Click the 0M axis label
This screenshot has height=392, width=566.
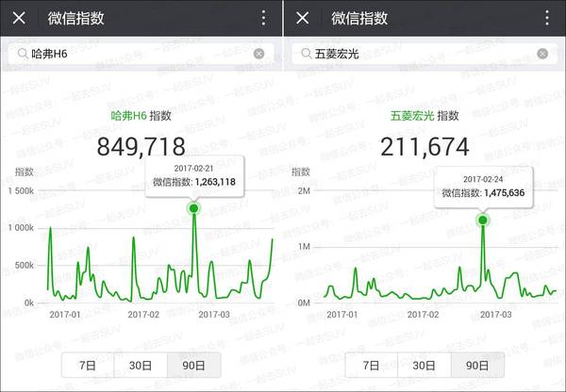[x=304, y=302]
